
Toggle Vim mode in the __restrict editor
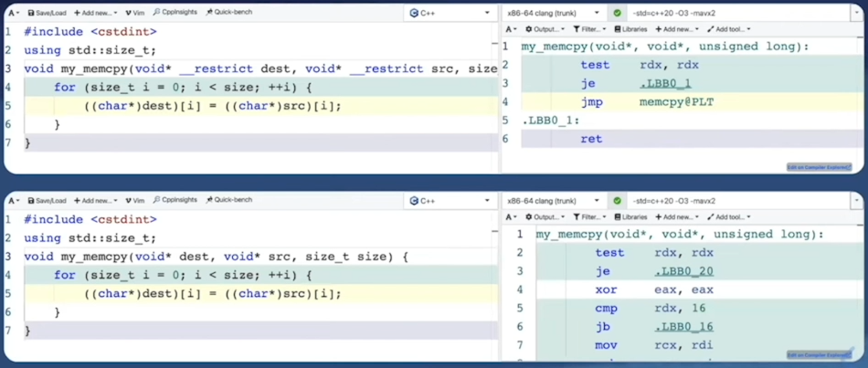click(134, 12)
